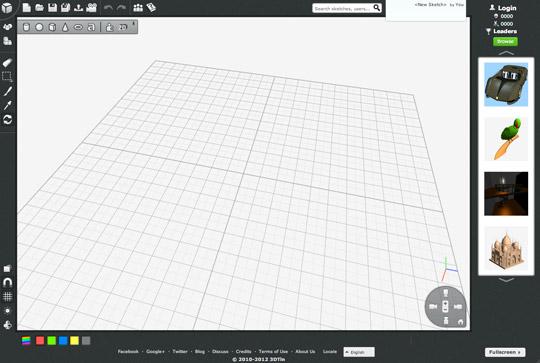
Task: Click the video camera icon
Action: (92, 7)
